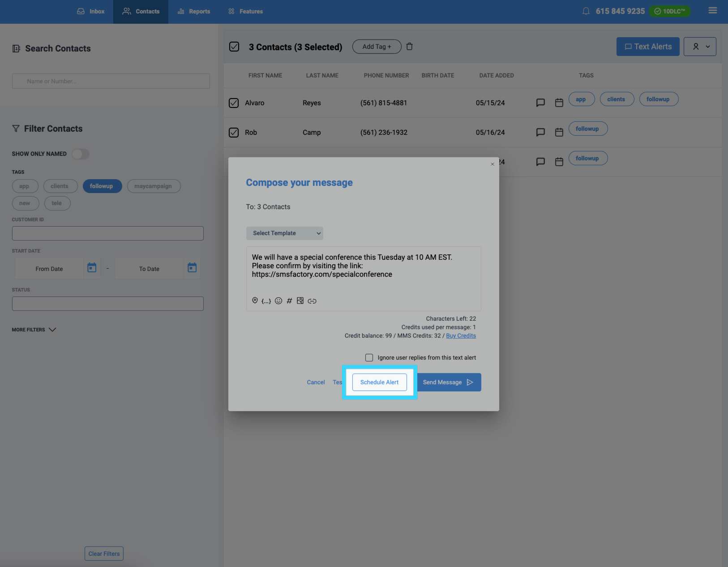Follow the Buy Credits link
This screenshot has height=567, width=728.
pyautogui.click(x=461, y=336)
